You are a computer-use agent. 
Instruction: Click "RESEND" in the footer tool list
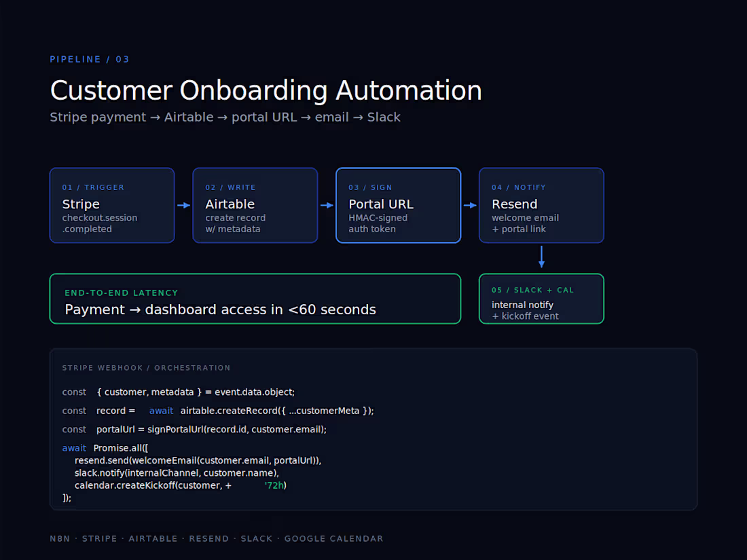pos(208,538)
